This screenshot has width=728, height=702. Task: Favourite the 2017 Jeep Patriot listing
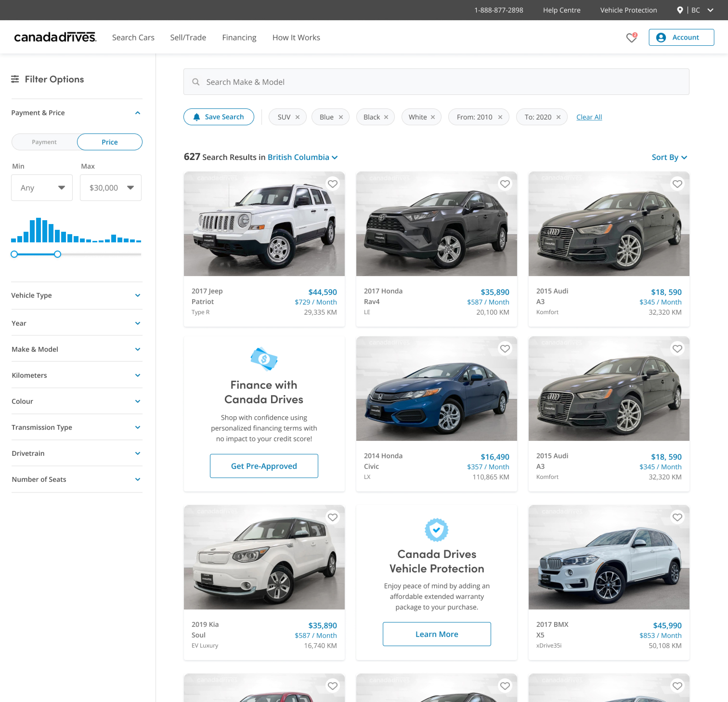pos(332,184)
